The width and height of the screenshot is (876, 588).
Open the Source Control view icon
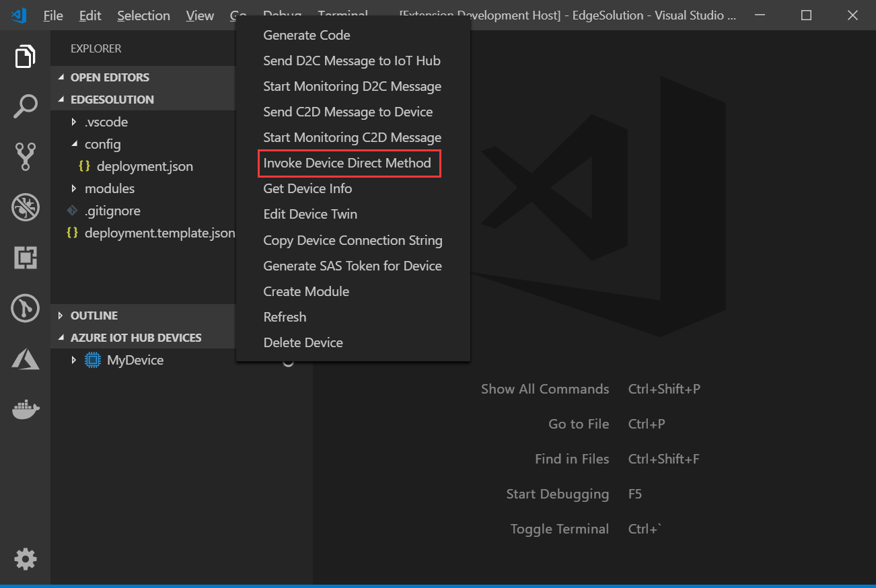(25, 157)
